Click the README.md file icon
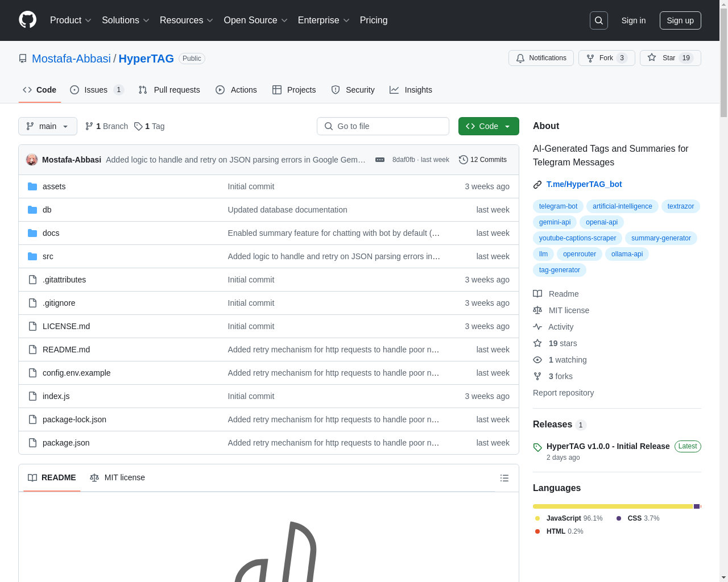The height and width of the screenshot is (582, 728). pyautogui.click(x=32, y=350)
